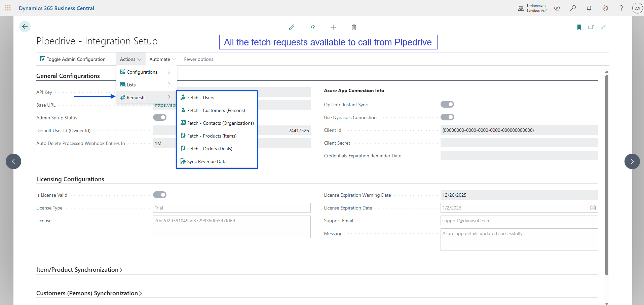
Task: Click the delete trash can icon
Action: tap(354, 27)
